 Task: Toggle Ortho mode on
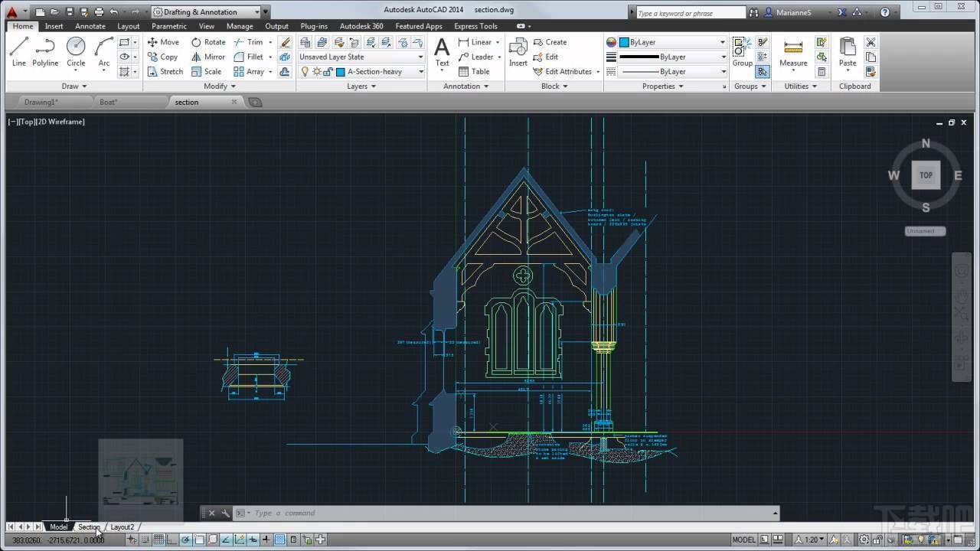(171, 540)
